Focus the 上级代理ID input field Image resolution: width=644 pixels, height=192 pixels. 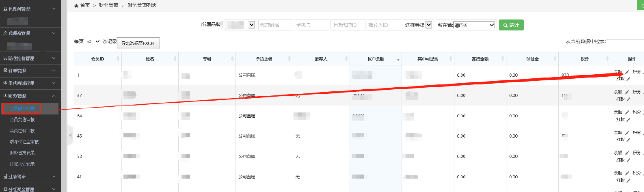348,25
